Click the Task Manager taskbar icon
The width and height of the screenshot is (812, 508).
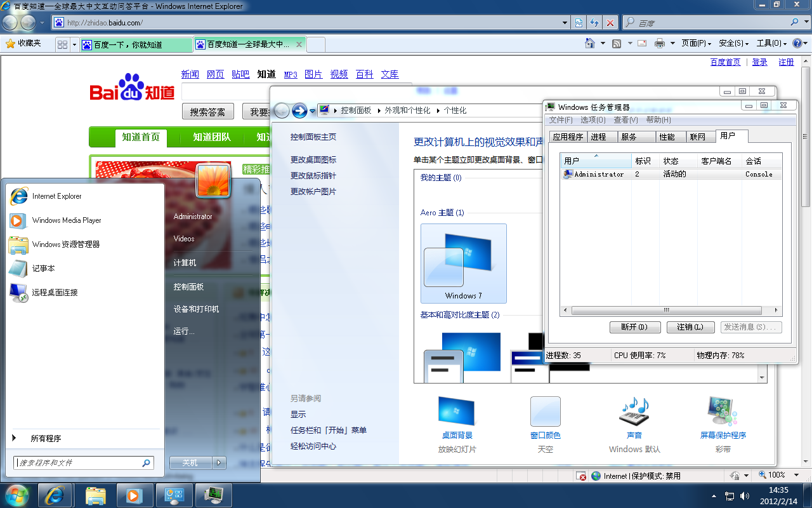[x=213, y=495]
